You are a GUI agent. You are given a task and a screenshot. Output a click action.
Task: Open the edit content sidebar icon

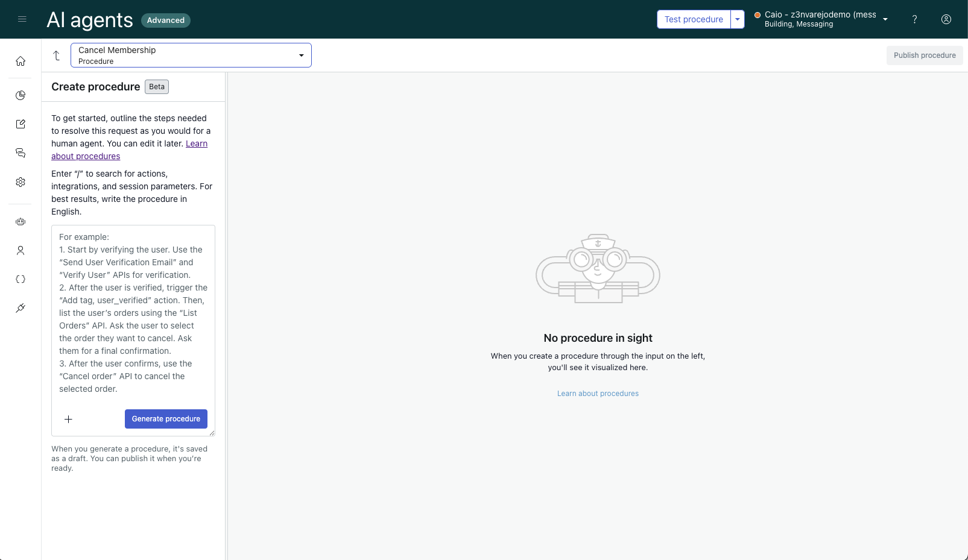pos(21,124)
